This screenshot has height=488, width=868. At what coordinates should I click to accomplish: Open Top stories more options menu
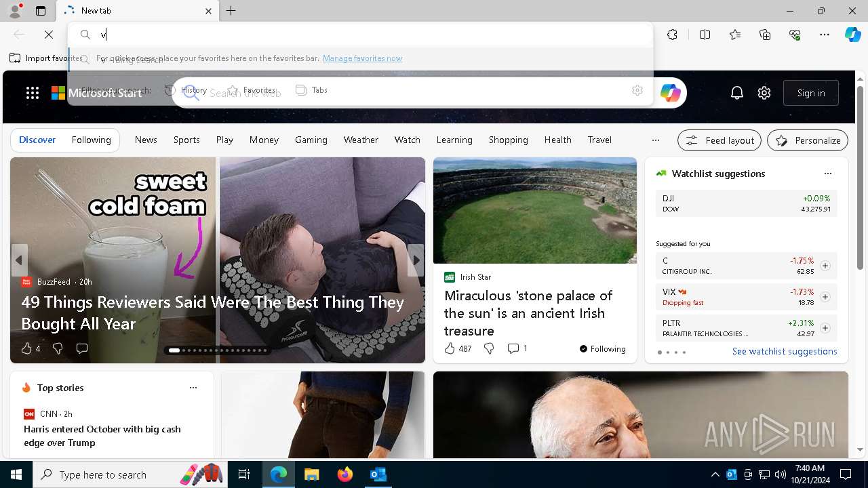[x=193, y=388]
